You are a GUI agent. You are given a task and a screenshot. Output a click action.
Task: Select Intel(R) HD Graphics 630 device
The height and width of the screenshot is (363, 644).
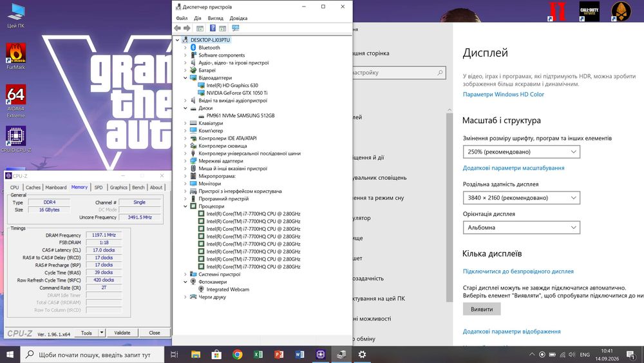pos(232,86)
